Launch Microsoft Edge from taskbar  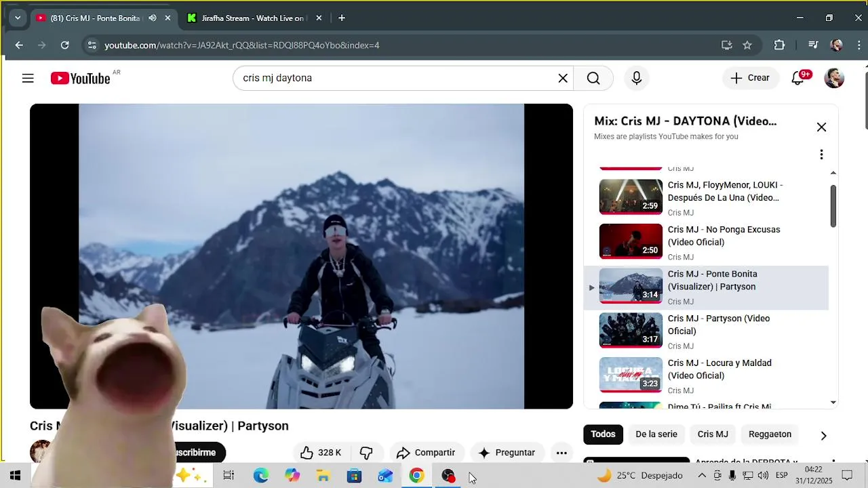pyautogui.click(x=261, y=476)
